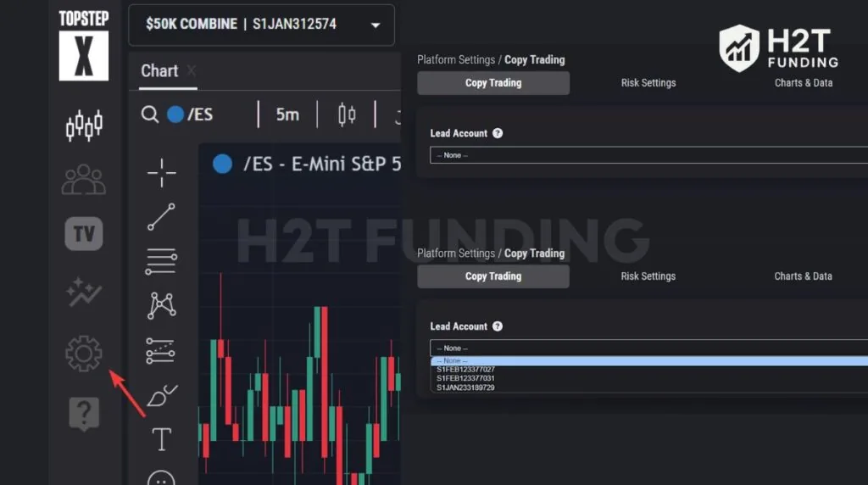Click the TopstepX logo
This screenshot has height=485, width=868.
click(84, 46)
